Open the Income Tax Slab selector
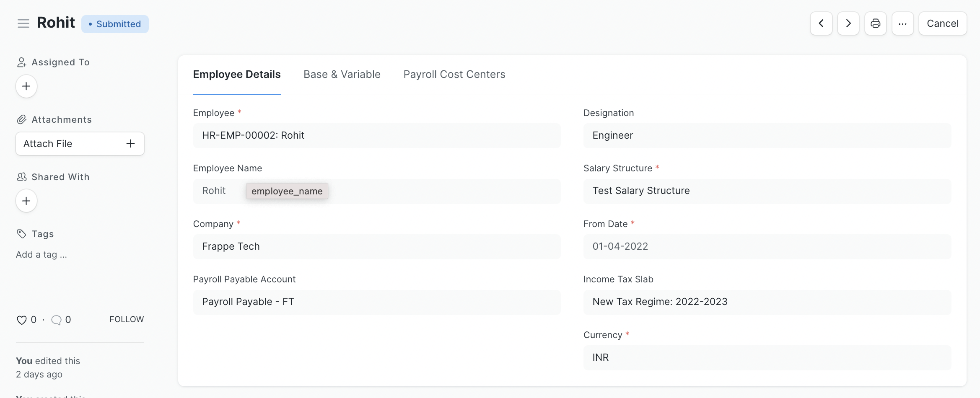This screenshot has width=980, height=398. pyautogui.click(x=767, y=302)
